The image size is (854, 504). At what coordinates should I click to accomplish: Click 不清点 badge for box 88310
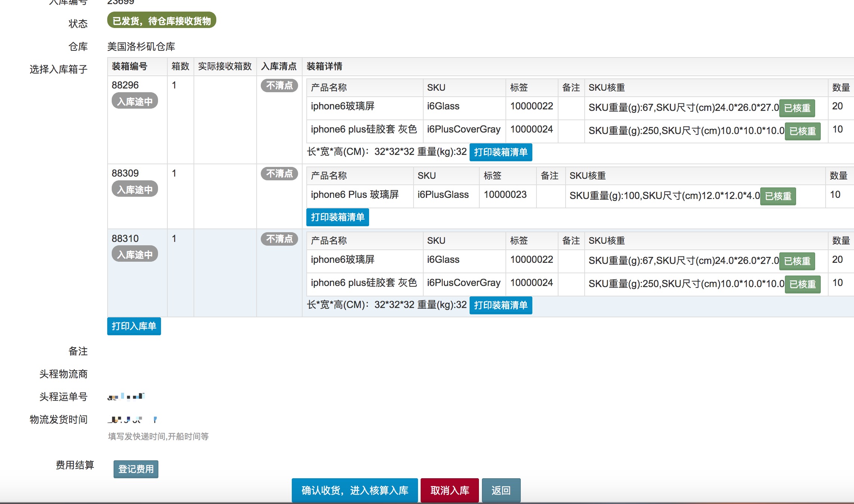pos(279,239)
